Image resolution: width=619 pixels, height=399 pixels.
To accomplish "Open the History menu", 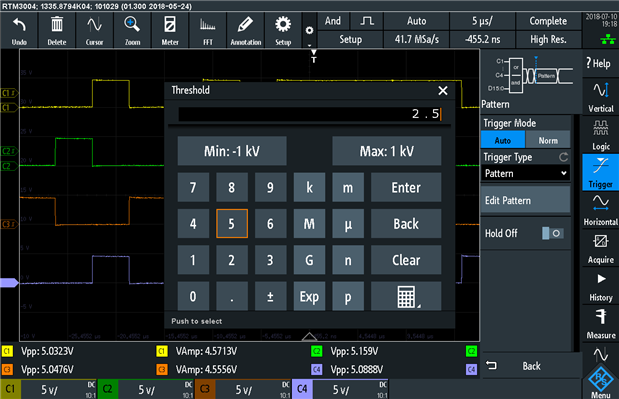I will tap(600, 286).
